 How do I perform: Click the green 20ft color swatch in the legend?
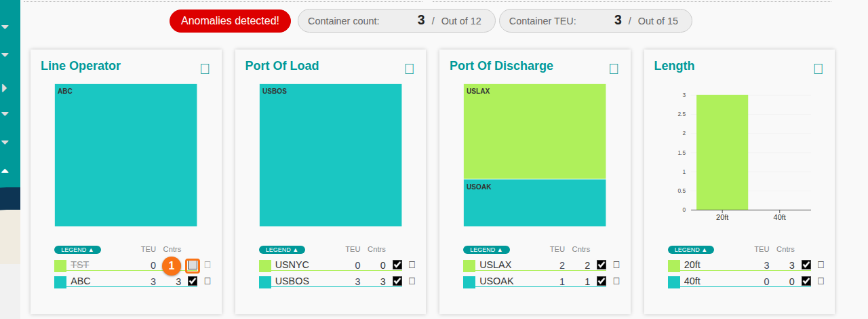coord(674,265)
